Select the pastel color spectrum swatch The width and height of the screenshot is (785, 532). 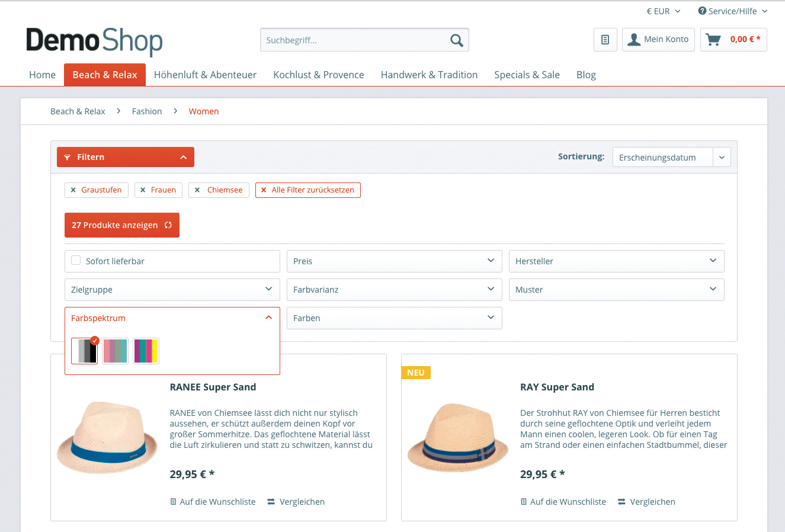pyautogui.click(x=116, y=351)
